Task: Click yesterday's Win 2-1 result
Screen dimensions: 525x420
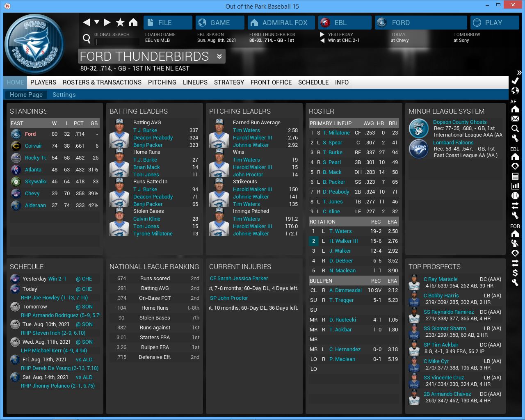Action: (57, 279)
